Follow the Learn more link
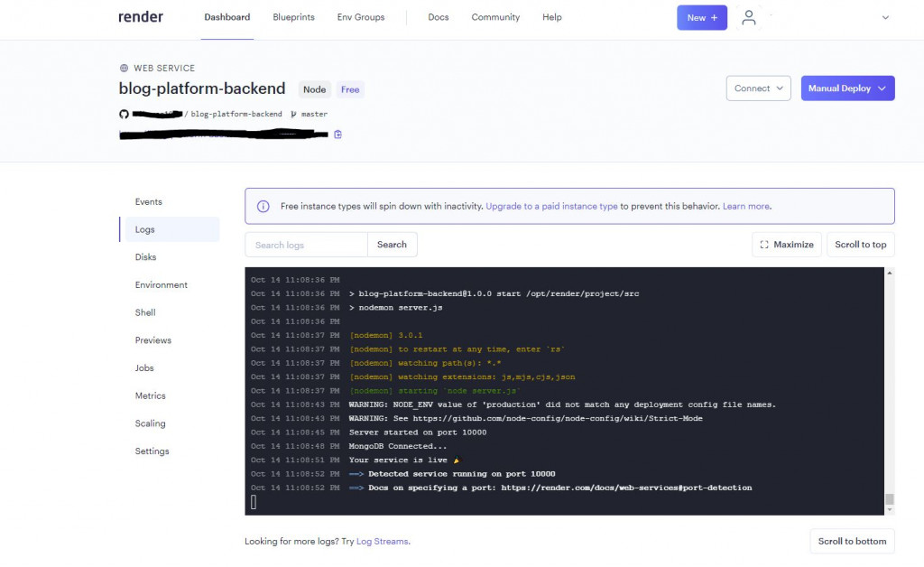Viewport: 924px width, 567px height. coord(746,206)
